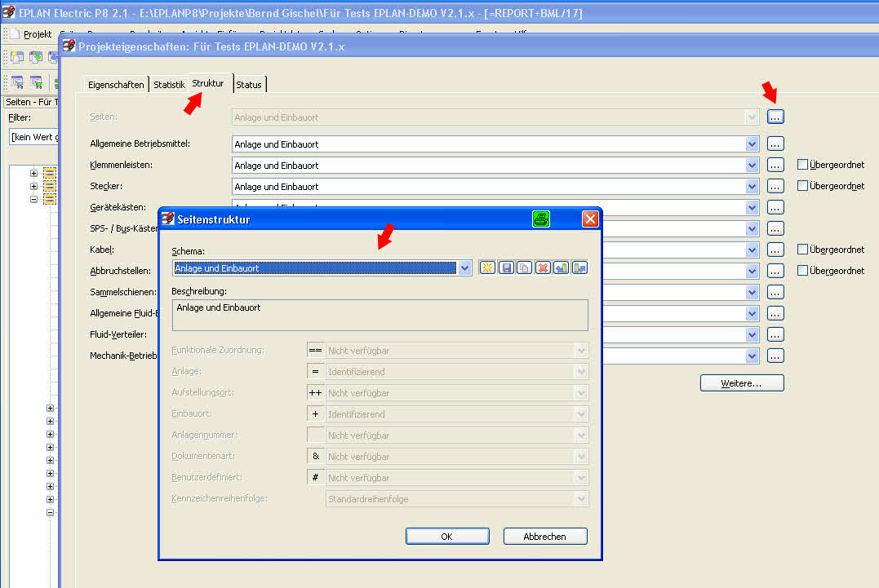Click the disabled Seiten structure field

pos(495,117)
